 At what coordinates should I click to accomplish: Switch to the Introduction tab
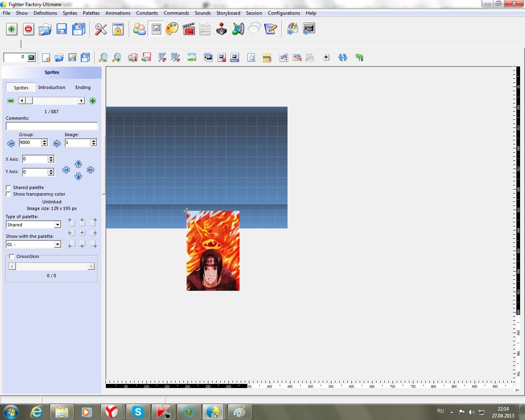52,87
